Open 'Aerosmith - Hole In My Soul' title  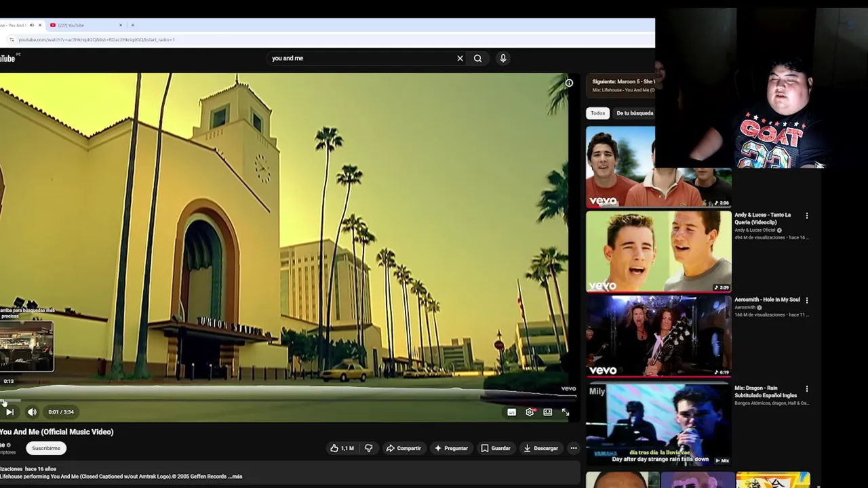(767, 300)
